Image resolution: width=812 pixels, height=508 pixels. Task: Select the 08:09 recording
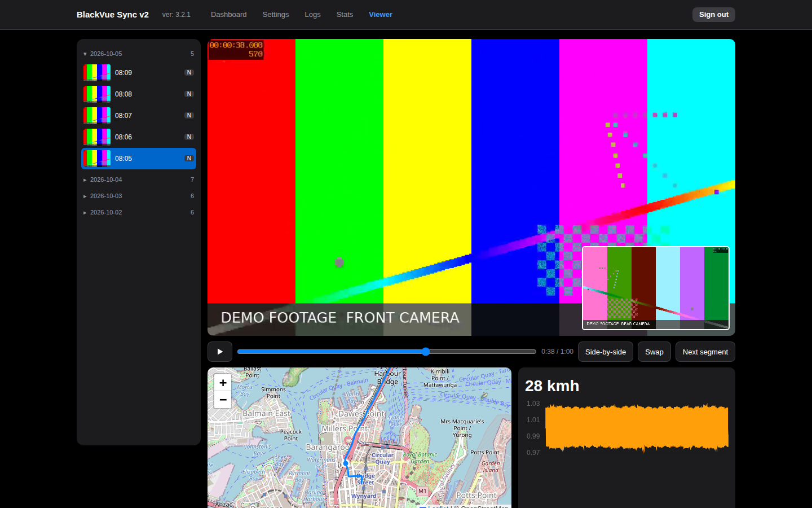(x=139, y=73)
